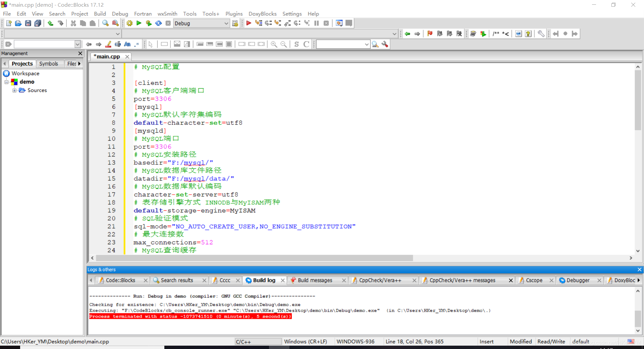Image resolution: width=644 pixels, height=349 pixels.
Task: Rebuild the project
Action: coord(158,23)
